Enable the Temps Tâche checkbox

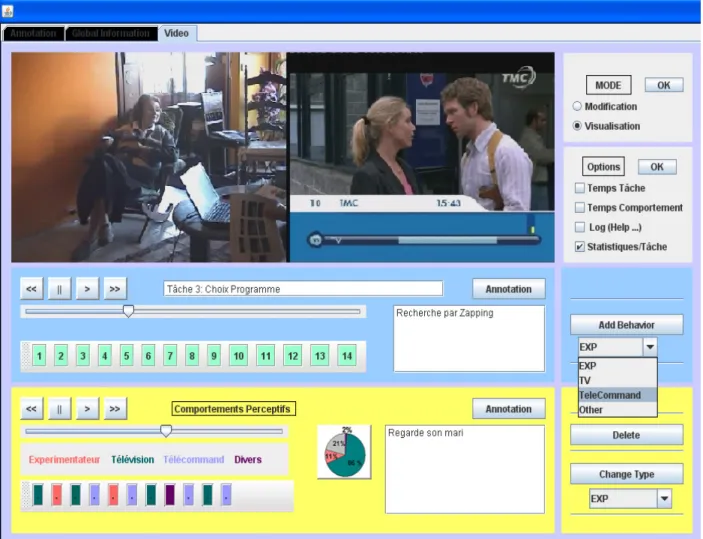[x=580, y=188]
